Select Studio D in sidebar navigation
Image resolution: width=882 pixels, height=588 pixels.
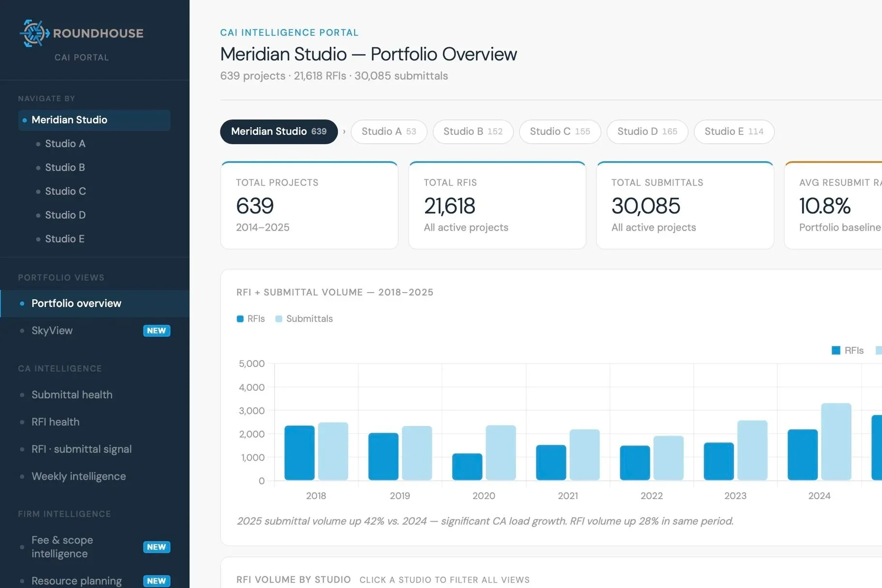[x=65, y=215]
